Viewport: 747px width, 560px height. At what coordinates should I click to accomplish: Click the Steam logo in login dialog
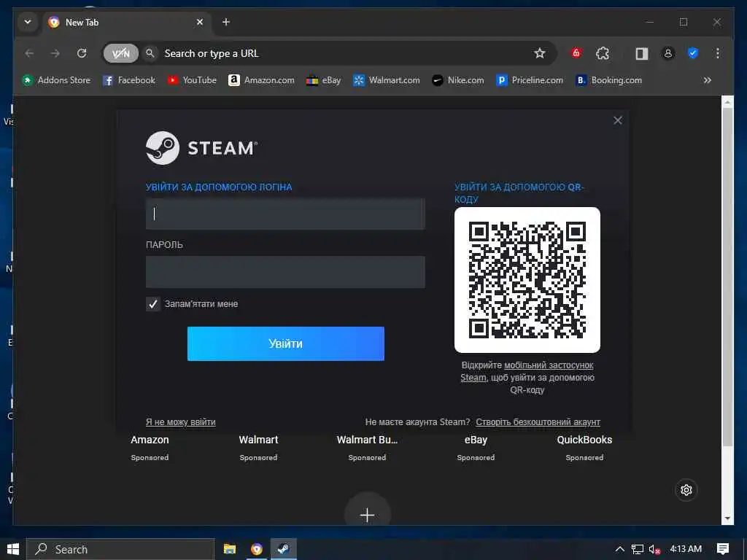click(201, 148)
